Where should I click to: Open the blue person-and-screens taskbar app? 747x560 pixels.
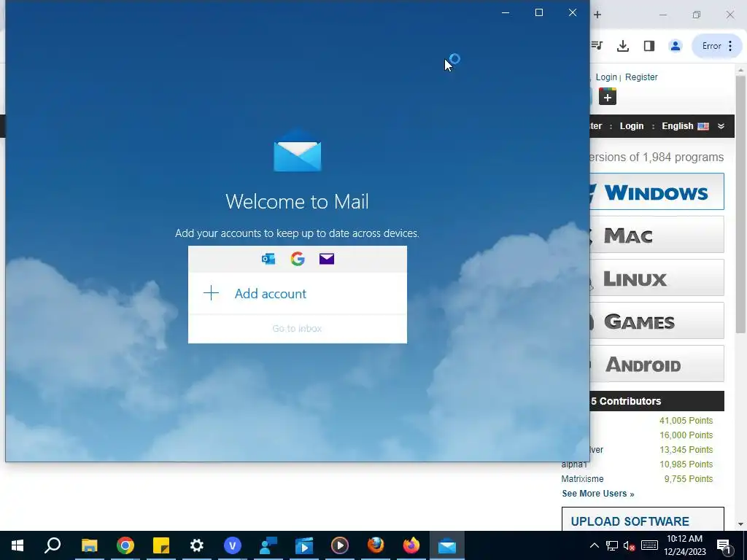[x=268, y=545]
